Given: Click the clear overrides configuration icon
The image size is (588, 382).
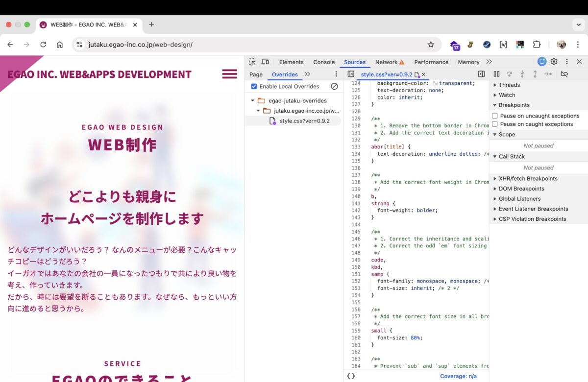Looking at the screenshot, I should pyautogui.click(x=334, y=86).
